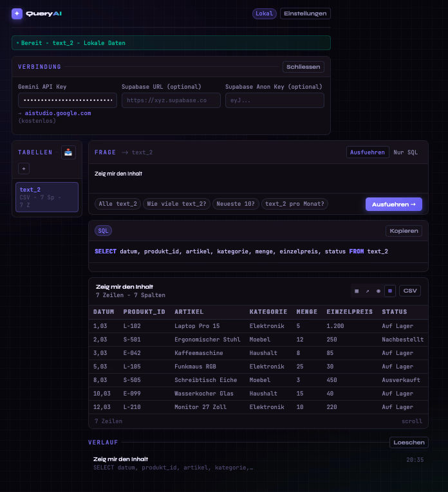Choose the 'text_2 pro Monat?' suggestion
This screenshot has height=492, width=448.
(295, 204)
